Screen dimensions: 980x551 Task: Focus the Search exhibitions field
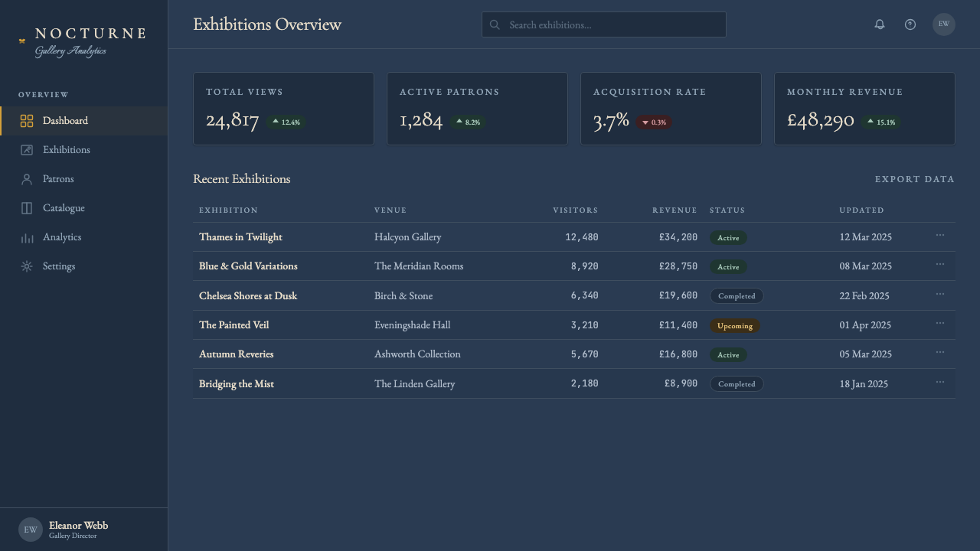coord(604,24)
